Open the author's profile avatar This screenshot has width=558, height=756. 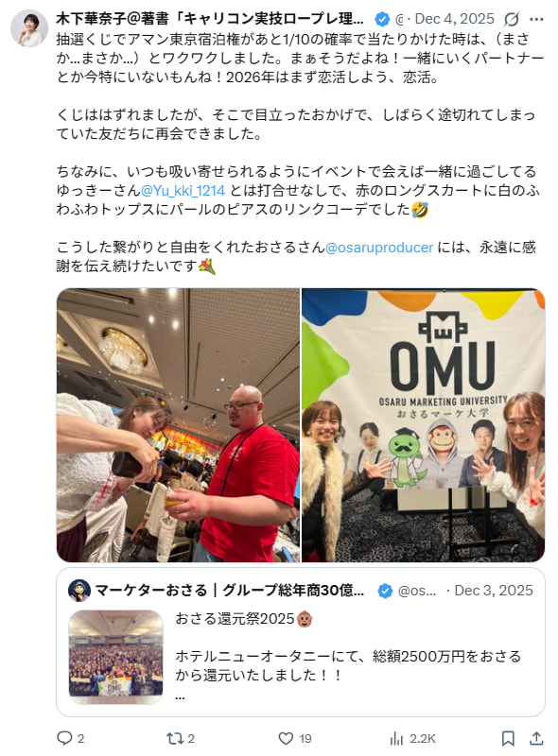[x=29, y=28]
